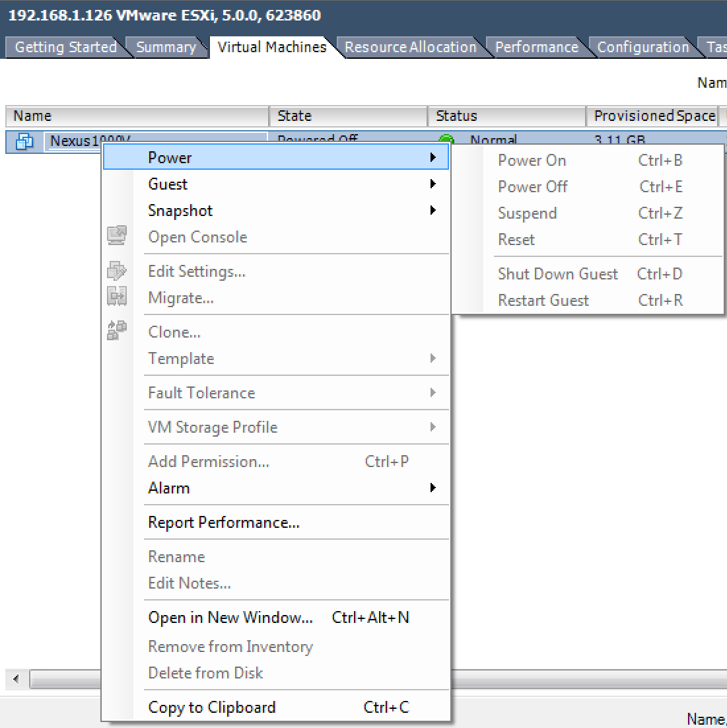727x728 pixels.
Task: Click Restart Guest in submenu
Action: pos(588,301)
